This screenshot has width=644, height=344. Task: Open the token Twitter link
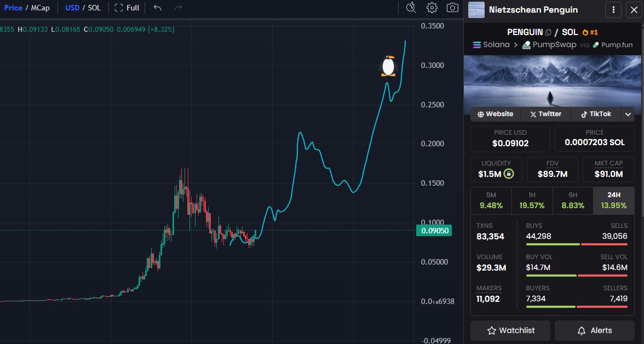545,114
